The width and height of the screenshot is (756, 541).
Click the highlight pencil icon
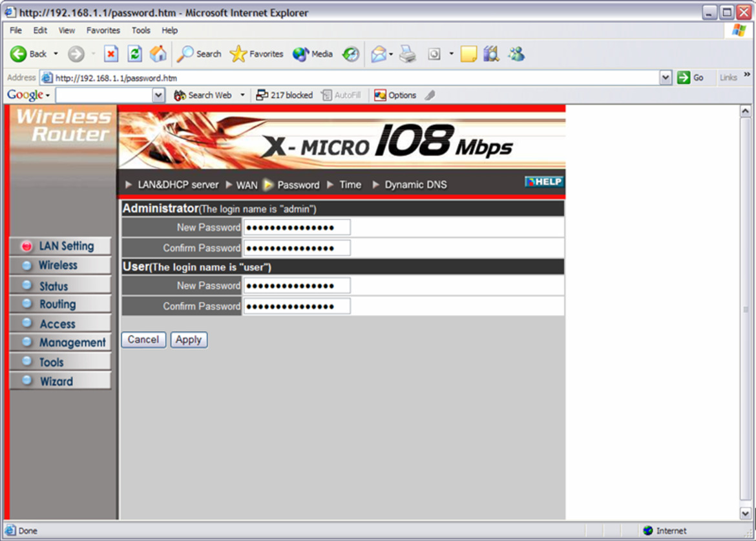(430, 96)
